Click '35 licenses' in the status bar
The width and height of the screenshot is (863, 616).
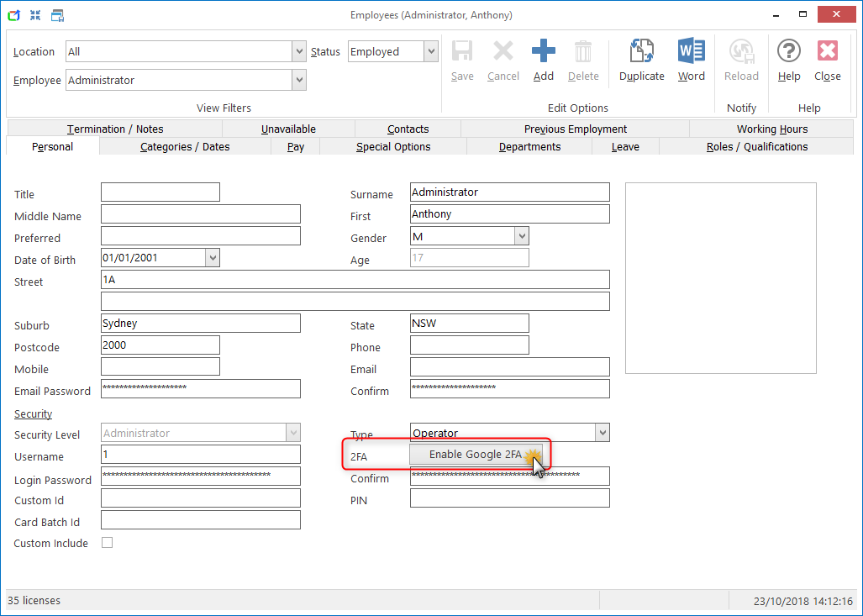click(34, 601)
